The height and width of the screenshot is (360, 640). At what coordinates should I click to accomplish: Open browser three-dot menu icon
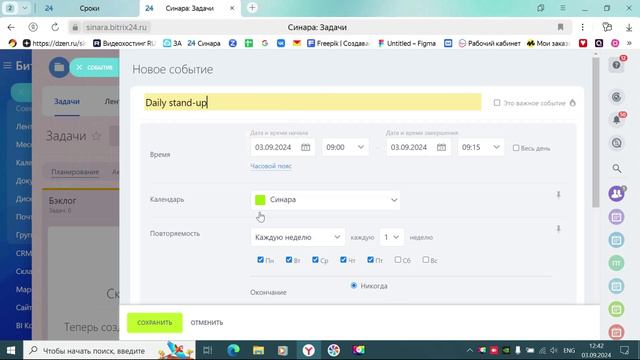coord(582,27)
